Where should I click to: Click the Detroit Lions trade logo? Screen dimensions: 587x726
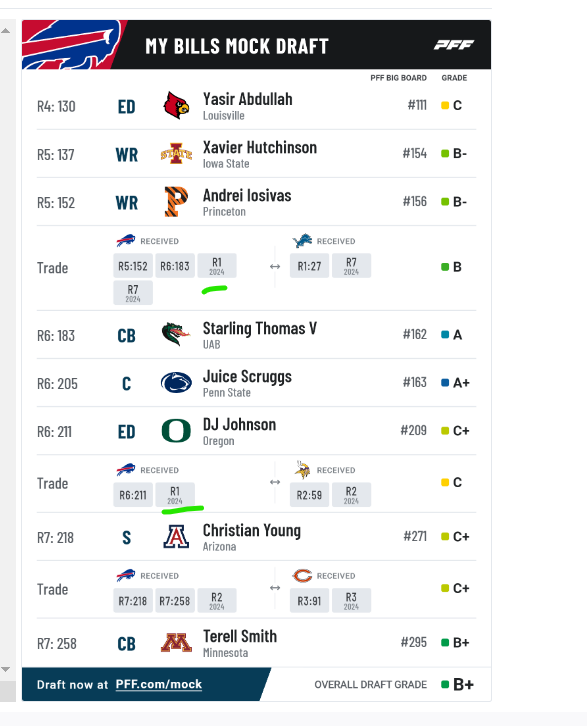[302, 241]
